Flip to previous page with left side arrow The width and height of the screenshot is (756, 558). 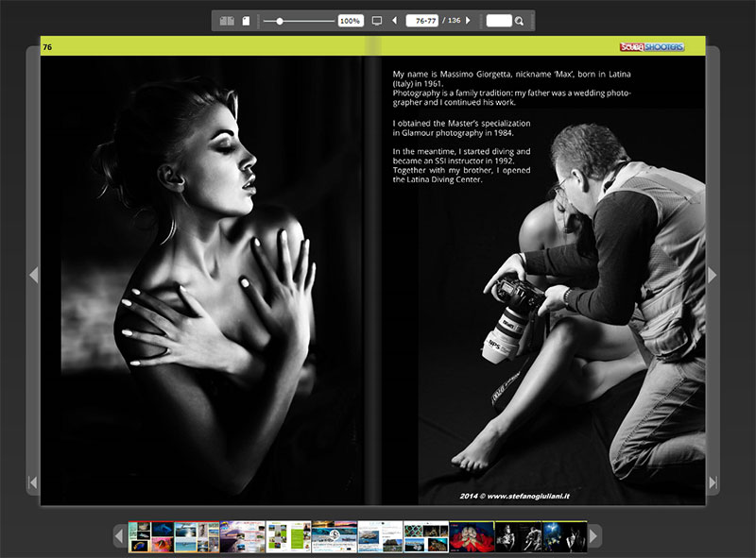coord(33,275)
